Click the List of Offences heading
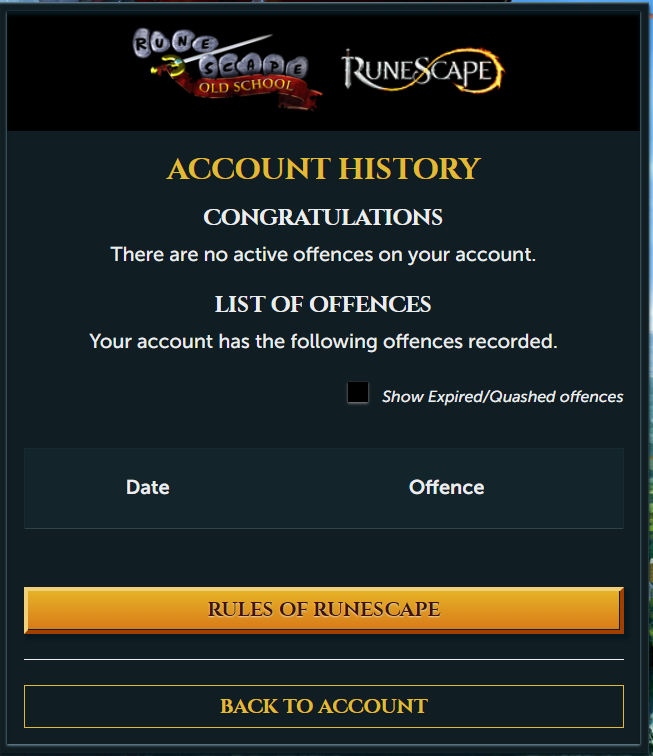 323,304
